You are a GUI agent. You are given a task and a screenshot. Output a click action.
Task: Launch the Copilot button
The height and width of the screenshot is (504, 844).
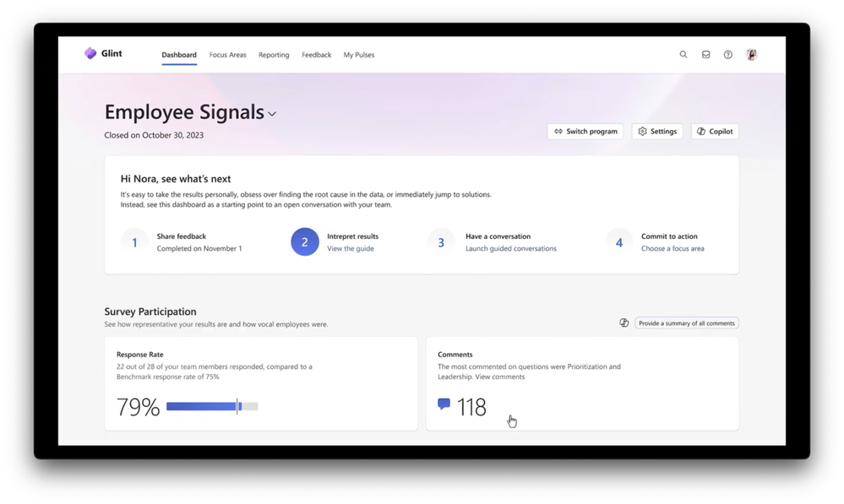(x=715, y=131)
